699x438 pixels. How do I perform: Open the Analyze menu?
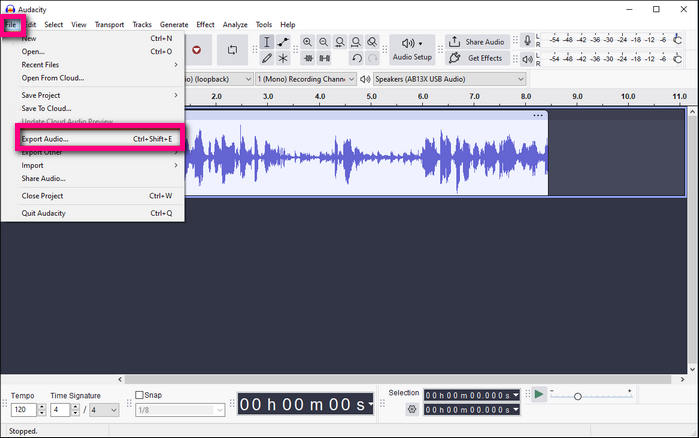tap(235, 25)
